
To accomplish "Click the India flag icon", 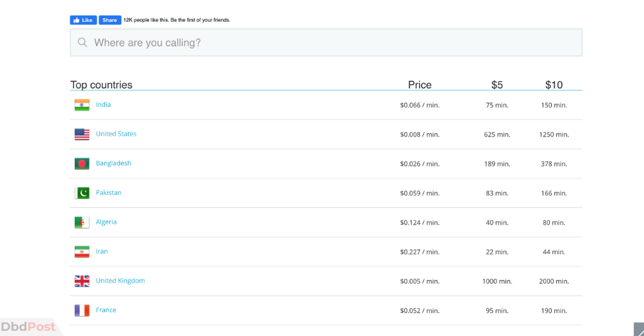I will click(x=82, y=105).
